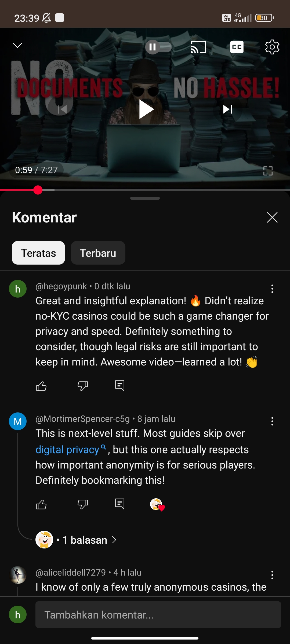Close the Komentar panel

272,217
